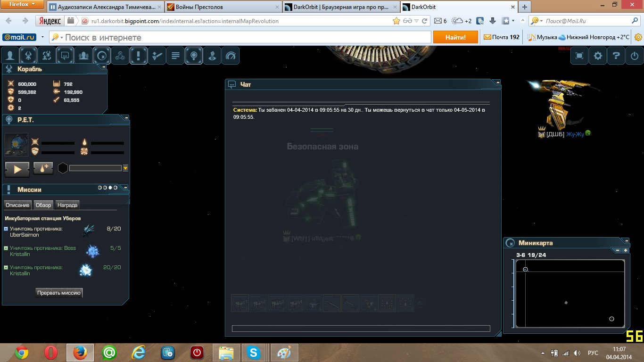644x362 pixels.
Task: Collapse the P.E.T. panel
Action: point(126,117)
